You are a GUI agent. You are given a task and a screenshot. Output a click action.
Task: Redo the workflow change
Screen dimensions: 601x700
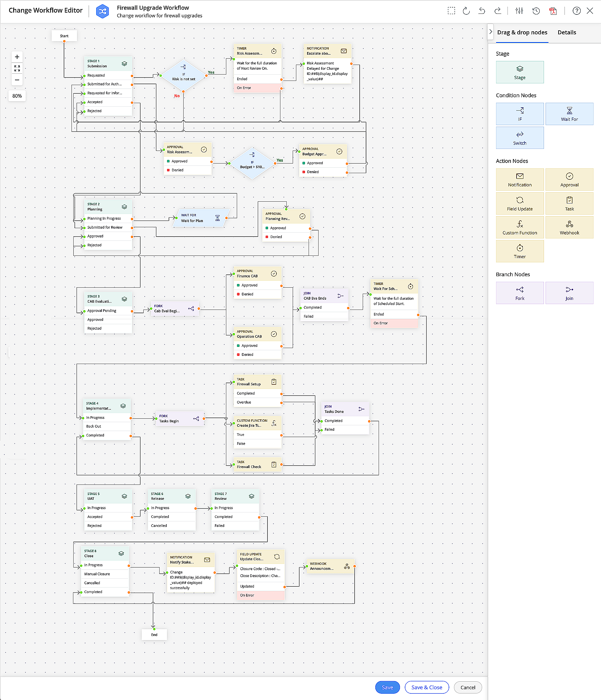(498, 11)
